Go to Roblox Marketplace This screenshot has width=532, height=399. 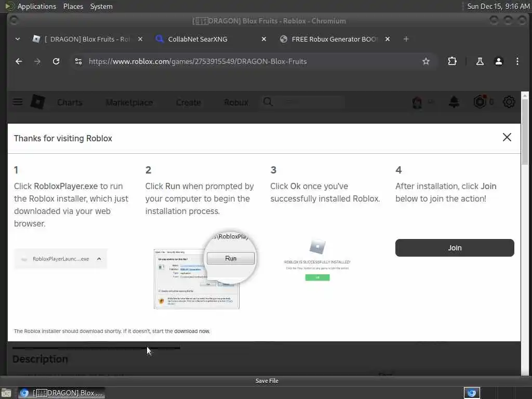pyautogui.click(x=129, y=102)
